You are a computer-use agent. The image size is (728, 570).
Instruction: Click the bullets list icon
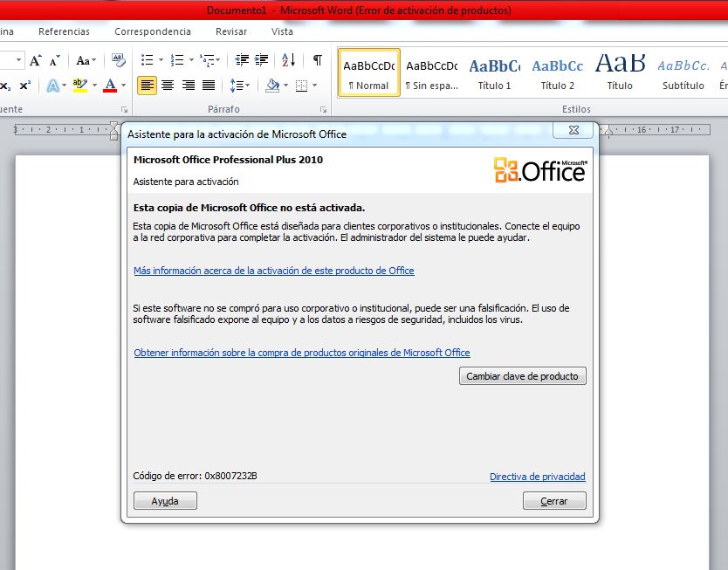148,60
